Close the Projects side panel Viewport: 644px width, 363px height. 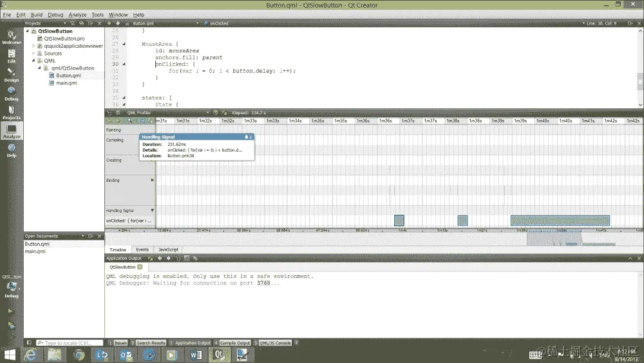point(99,23)
